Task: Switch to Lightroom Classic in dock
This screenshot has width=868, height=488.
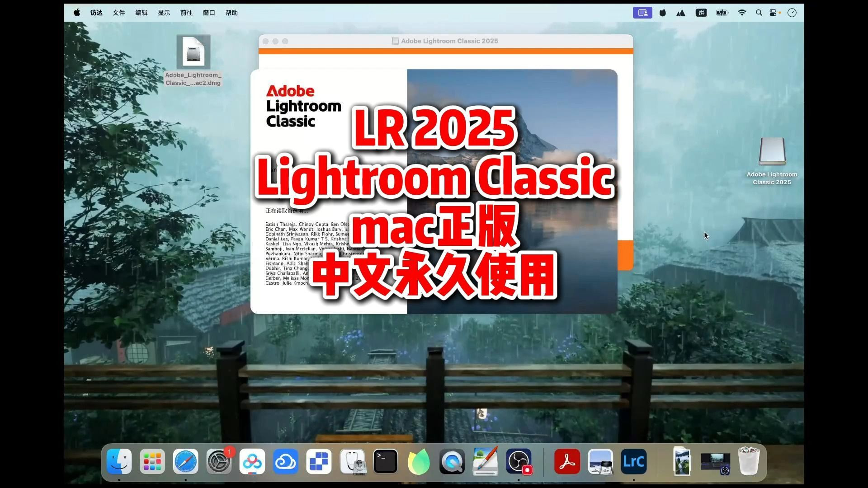Action: pyautogui.click(x=633, y=461)
